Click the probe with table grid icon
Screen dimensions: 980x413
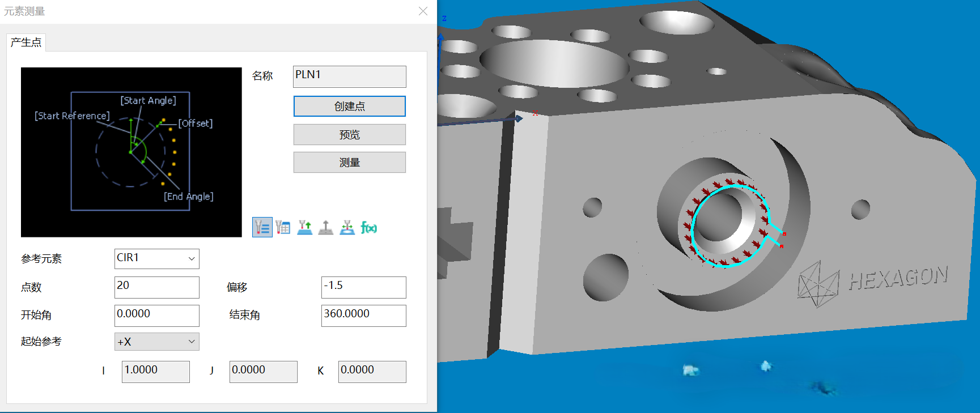pyautogui.click(x=283, y=228)
